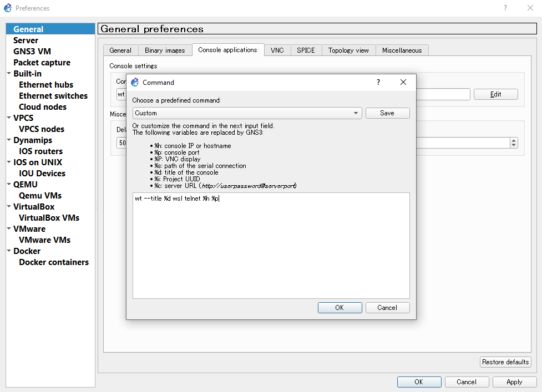Image resolution: width=542 pixels, height=392 pixels.
Task: Click Cancel at bottom of Preferences window
Action: [467, 382]
